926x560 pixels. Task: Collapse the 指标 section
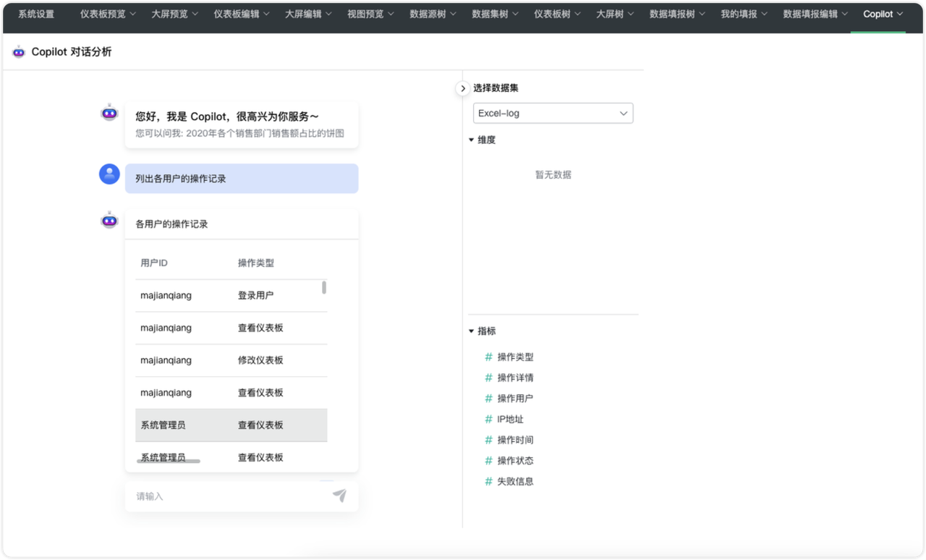(472, 331)
